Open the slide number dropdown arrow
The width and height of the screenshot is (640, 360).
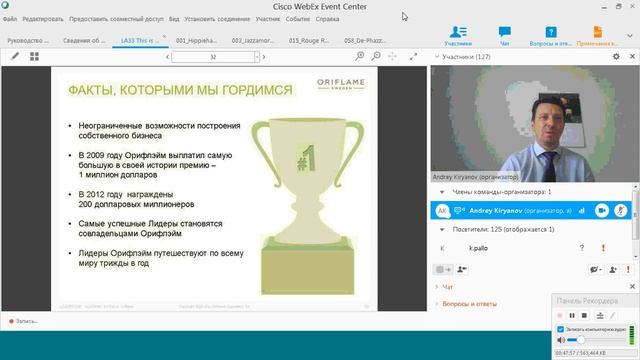point(257,57)
